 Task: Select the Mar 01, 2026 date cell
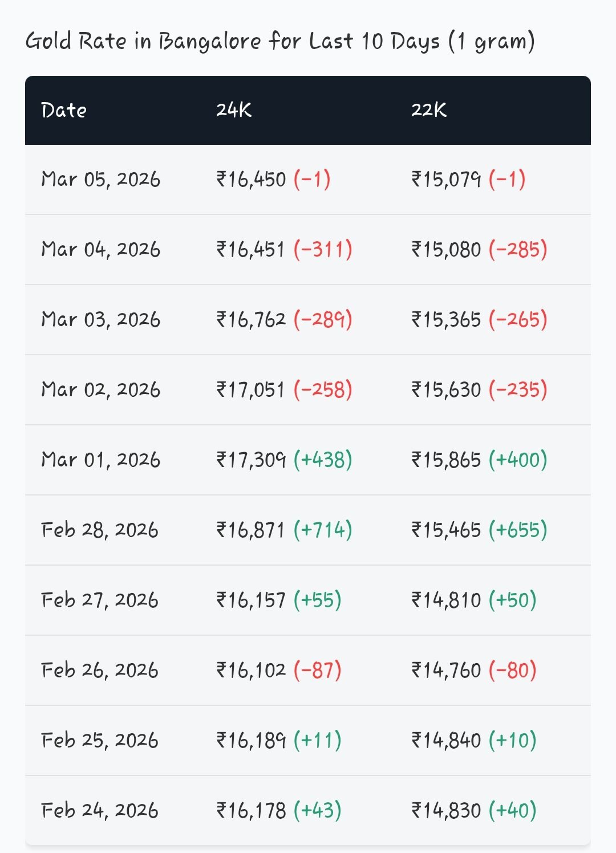100,460
